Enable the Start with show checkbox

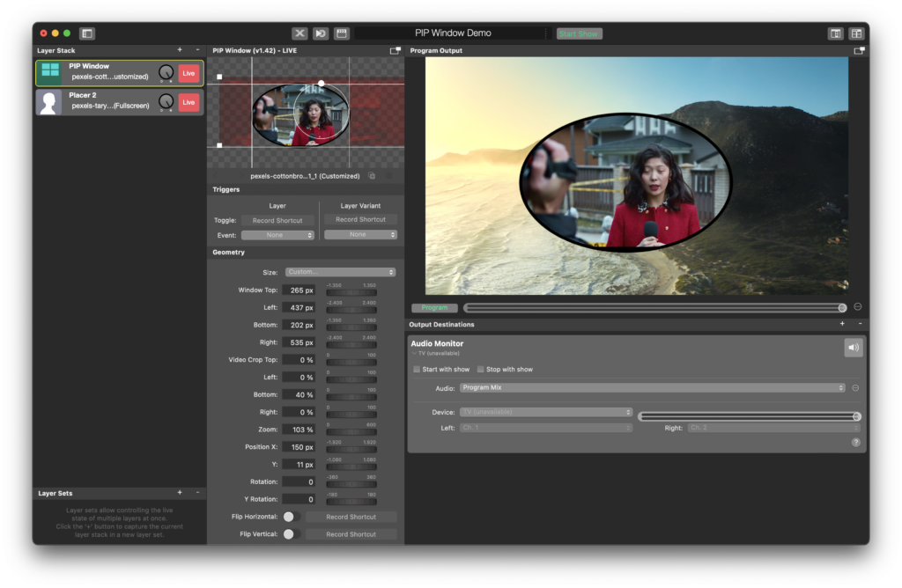[416, 369]
